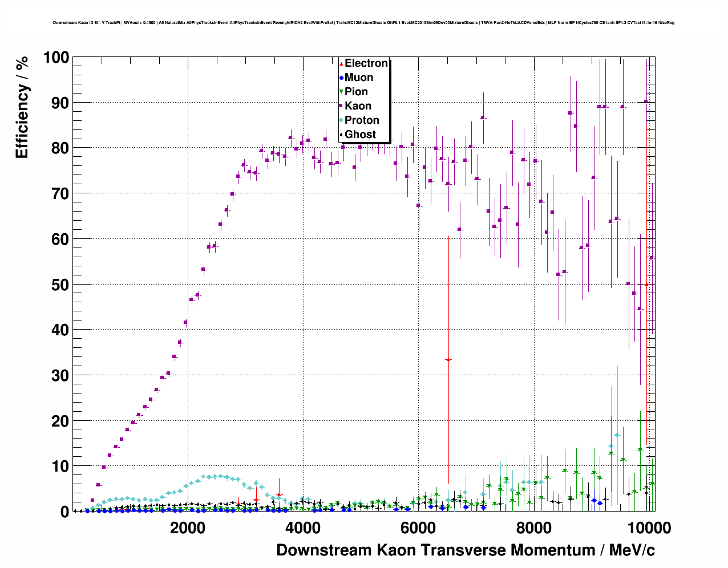Screen dimensions: 728x568
Task: Click the purple square Kaon legend marker
Action: tap(341, 106)
